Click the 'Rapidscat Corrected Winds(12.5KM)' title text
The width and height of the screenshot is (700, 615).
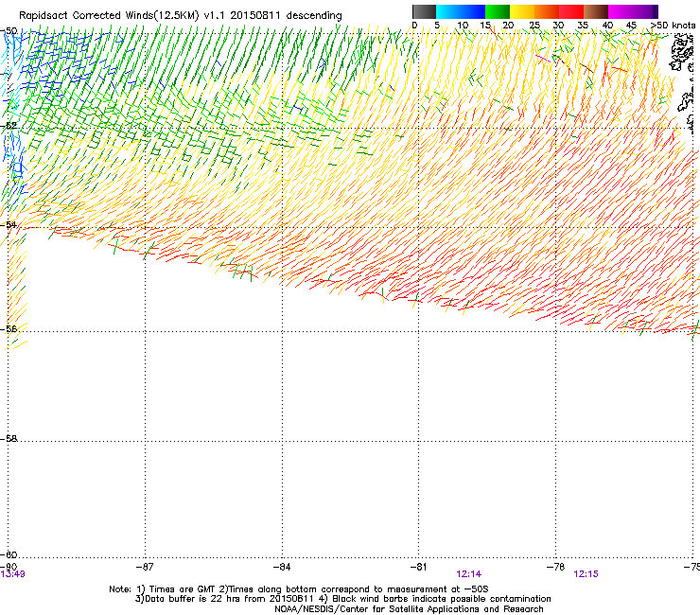(x=109, y=16)
